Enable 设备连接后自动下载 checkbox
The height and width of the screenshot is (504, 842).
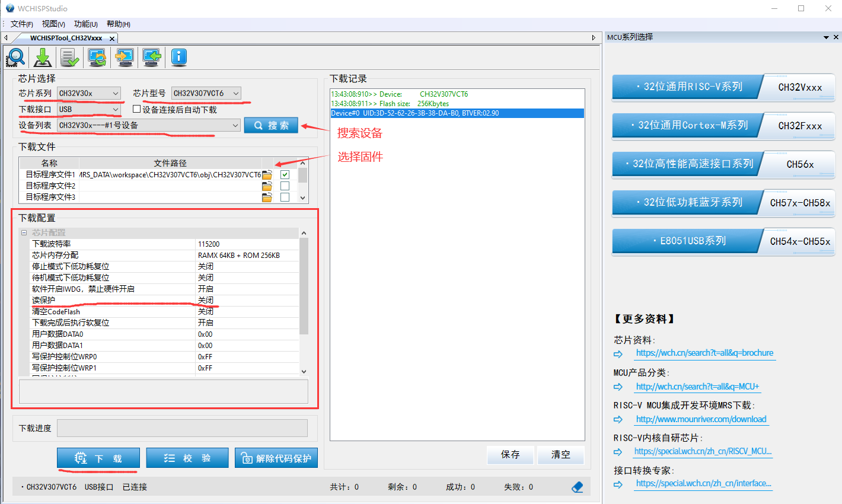[137, 109]
